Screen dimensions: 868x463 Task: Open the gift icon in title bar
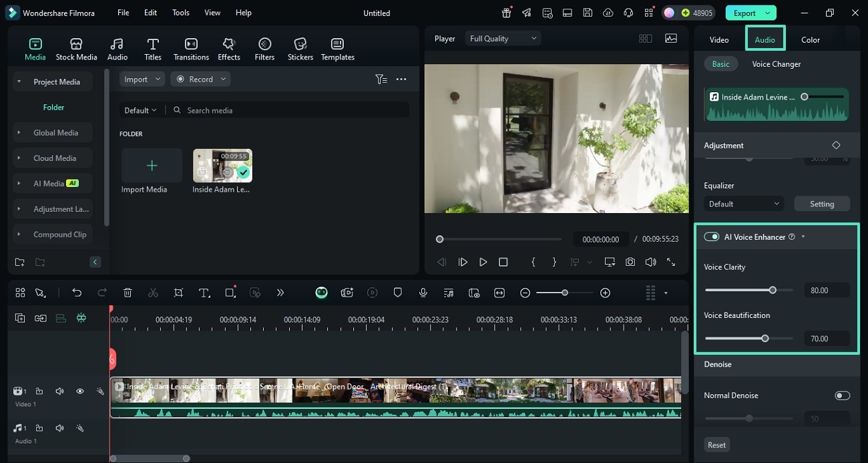point(507,13)
